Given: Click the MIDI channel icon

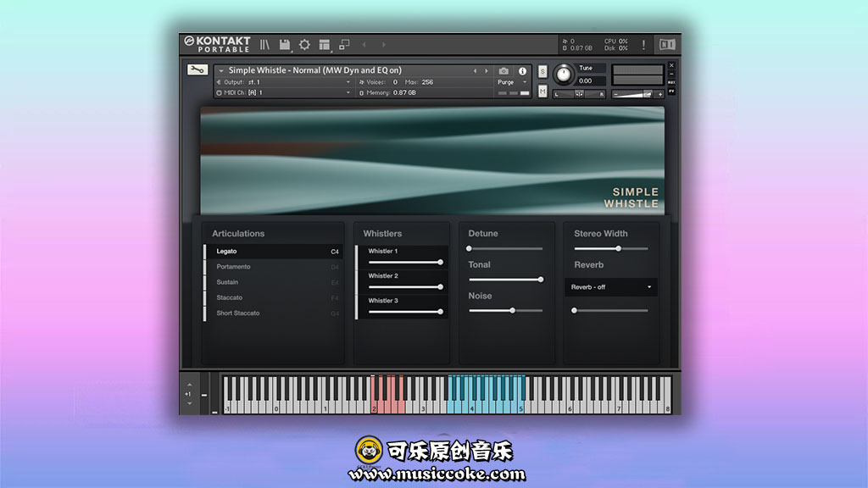Looking at the screenshot, I should (x=220, y=93).
